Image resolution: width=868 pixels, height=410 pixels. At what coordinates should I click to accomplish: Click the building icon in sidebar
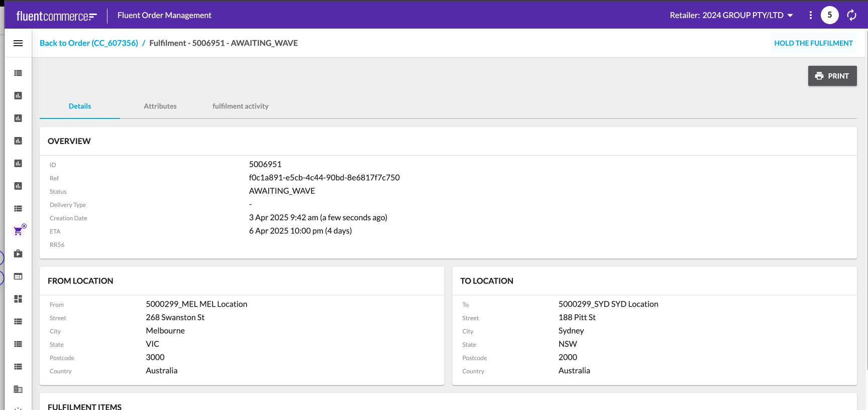click(x=18, y=389)
